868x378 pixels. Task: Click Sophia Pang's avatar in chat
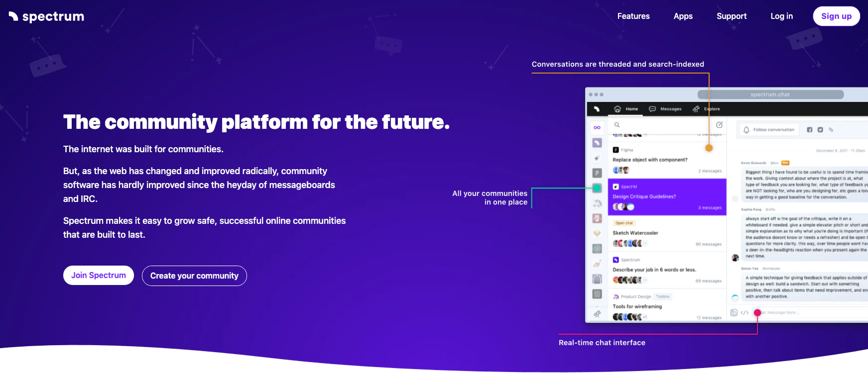tap(735, 258)
